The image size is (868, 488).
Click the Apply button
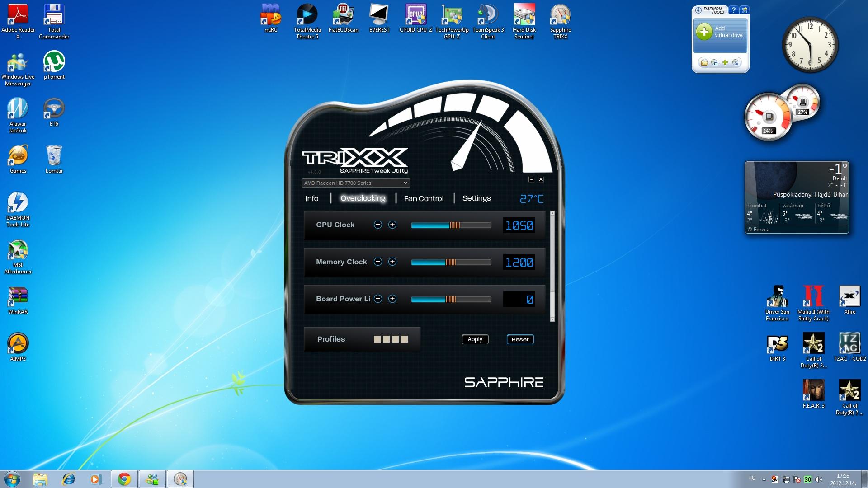tap(475, 339)
